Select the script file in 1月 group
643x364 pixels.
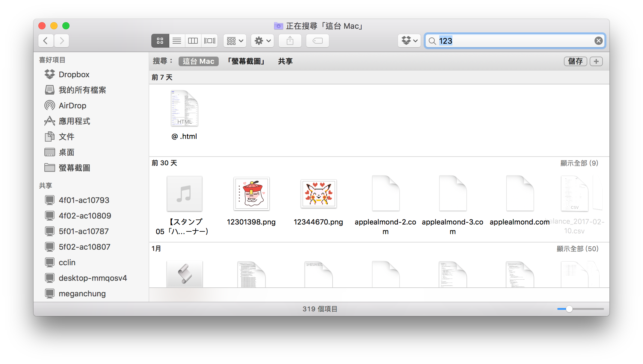click(x=185, y=274)
